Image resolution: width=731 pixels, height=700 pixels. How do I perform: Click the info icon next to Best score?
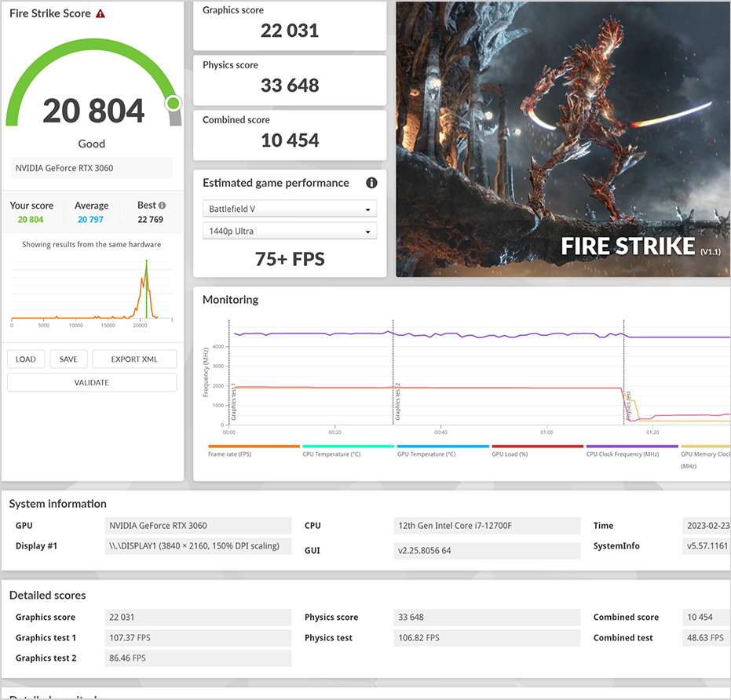click(163, 206)
